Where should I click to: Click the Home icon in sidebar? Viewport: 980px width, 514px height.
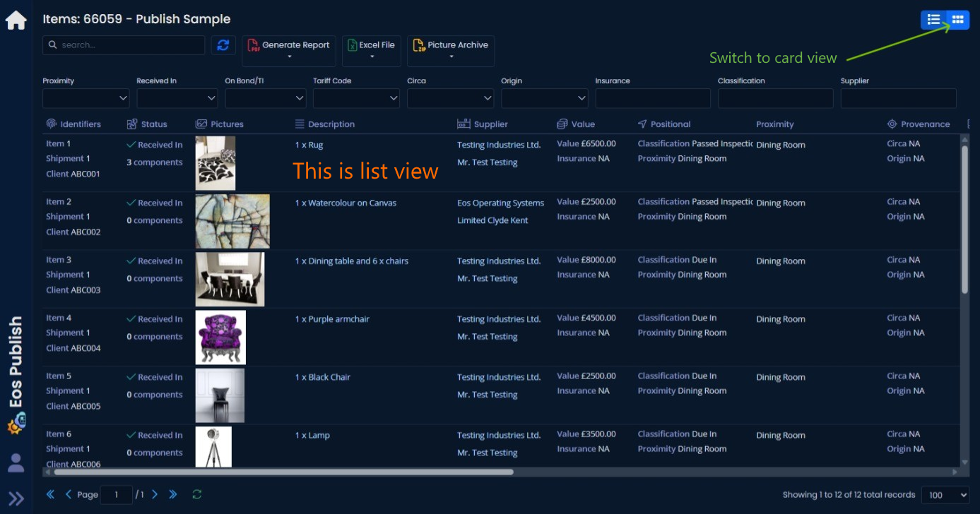pyautogui.click(x=16, y=20)
